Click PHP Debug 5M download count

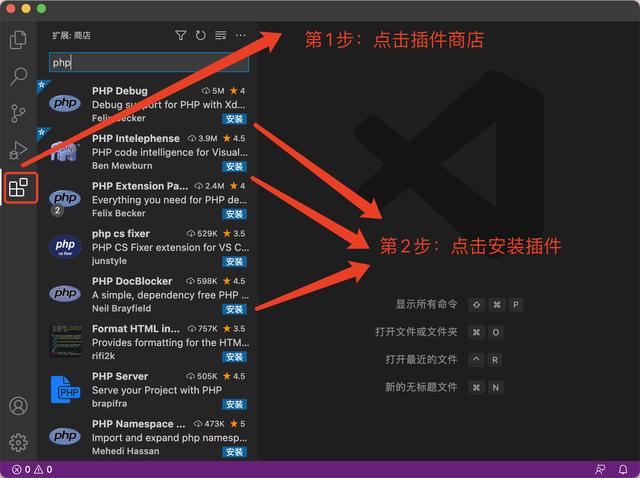point(213,91)
